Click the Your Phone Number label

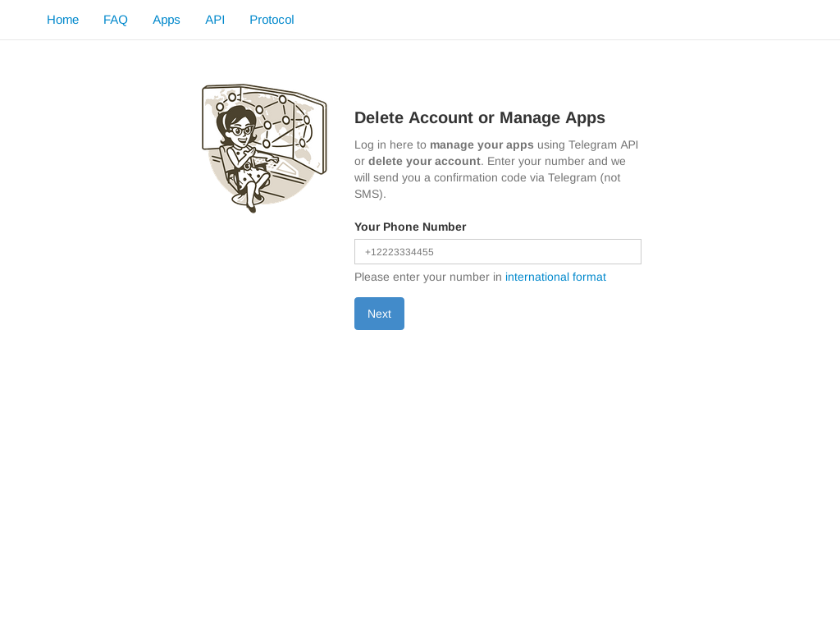pos(410,227)
